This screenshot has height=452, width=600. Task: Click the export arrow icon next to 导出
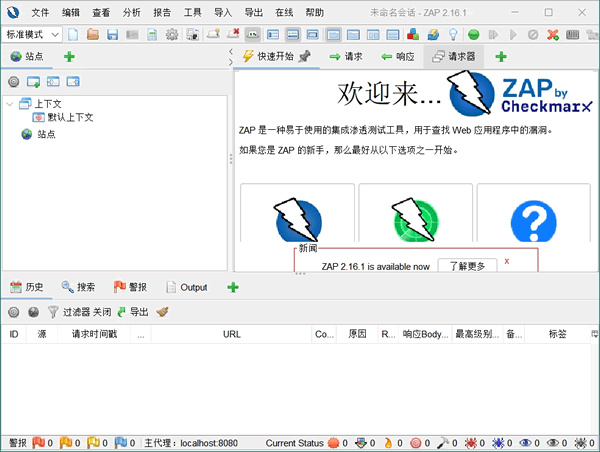pyautogui.click(x=121, y=312)
